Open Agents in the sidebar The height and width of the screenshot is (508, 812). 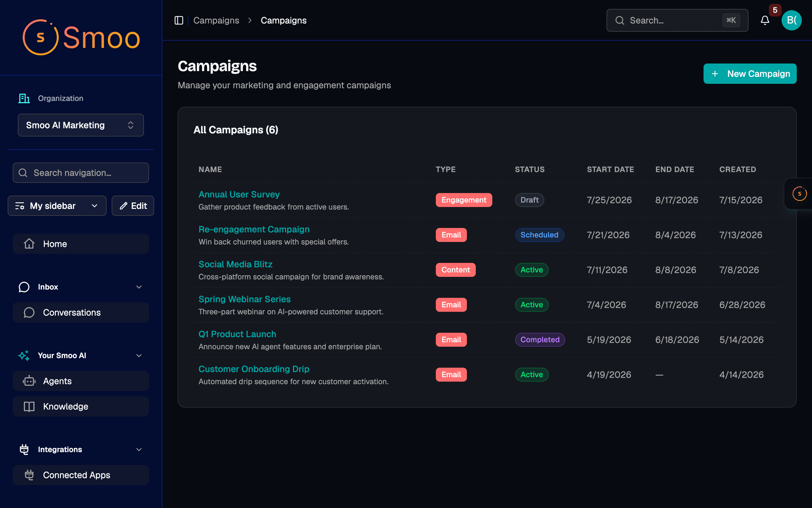81,381
